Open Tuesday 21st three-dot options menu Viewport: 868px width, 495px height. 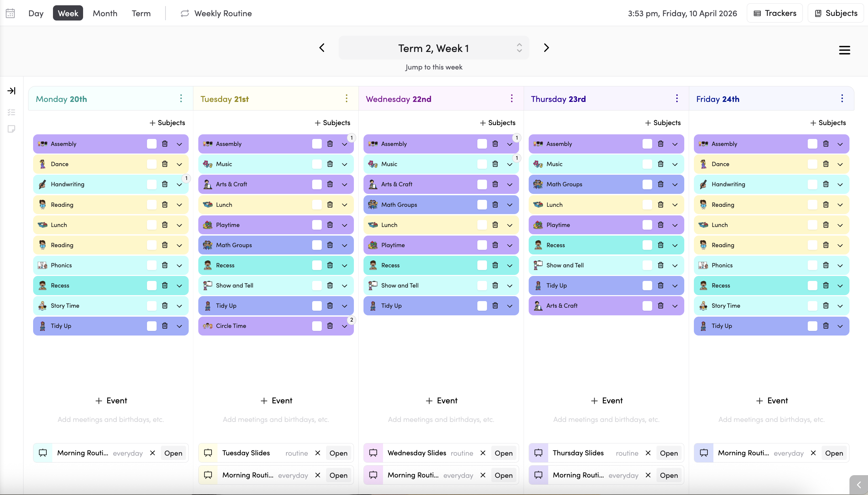(x=346, y=99)
